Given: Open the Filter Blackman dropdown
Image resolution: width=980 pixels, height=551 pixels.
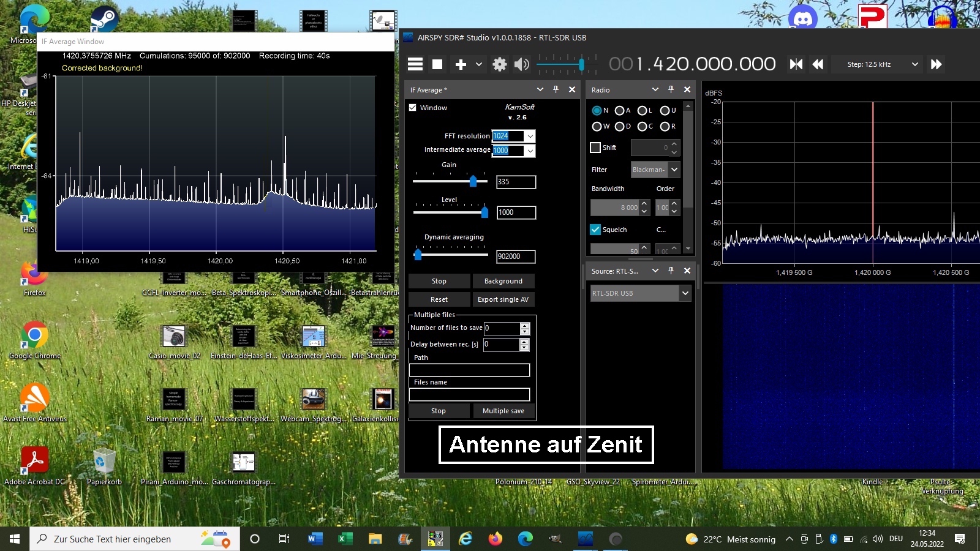Looking at the screenshot, I should pos(655,170).
